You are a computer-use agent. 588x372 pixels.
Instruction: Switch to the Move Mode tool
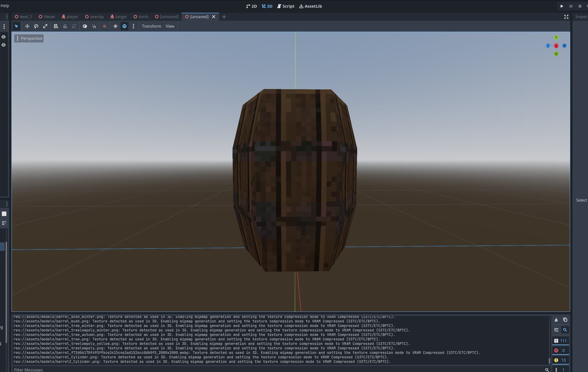click(x=27, y=26)
